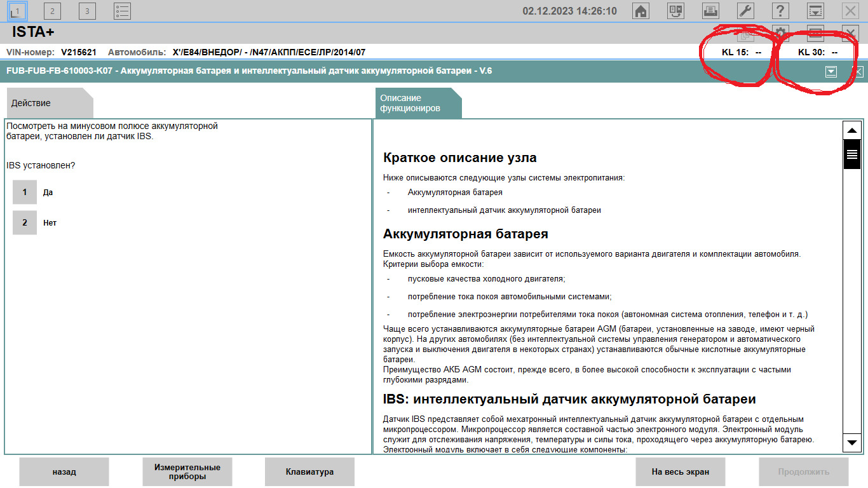Open the wrench settings icon
This screenshot has width=868, height=488.
pyautogui.click(x=745, y=11)
